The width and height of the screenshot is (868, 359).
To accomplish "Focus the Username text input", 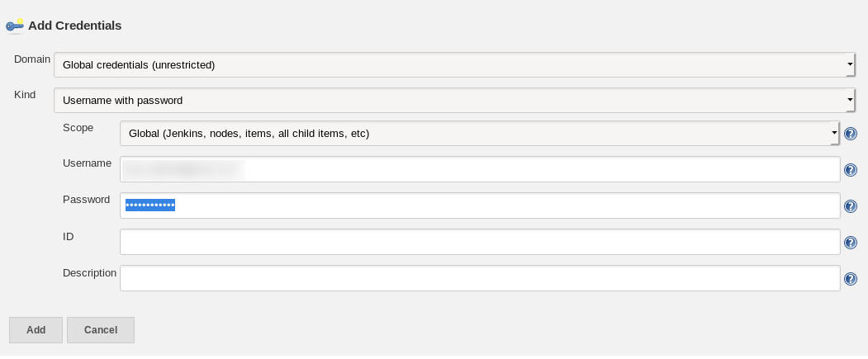I will [480, 169].
